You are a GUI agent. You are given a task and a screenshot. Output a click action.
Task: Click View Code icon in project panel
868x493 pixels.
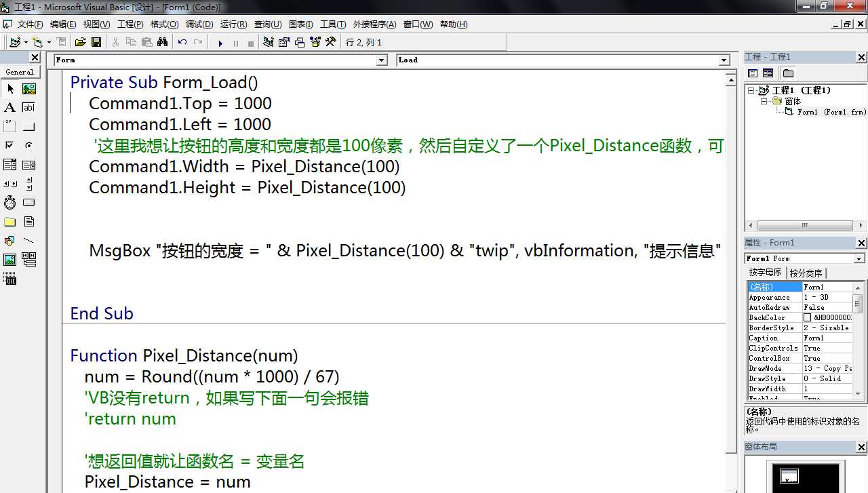point(753,73)
